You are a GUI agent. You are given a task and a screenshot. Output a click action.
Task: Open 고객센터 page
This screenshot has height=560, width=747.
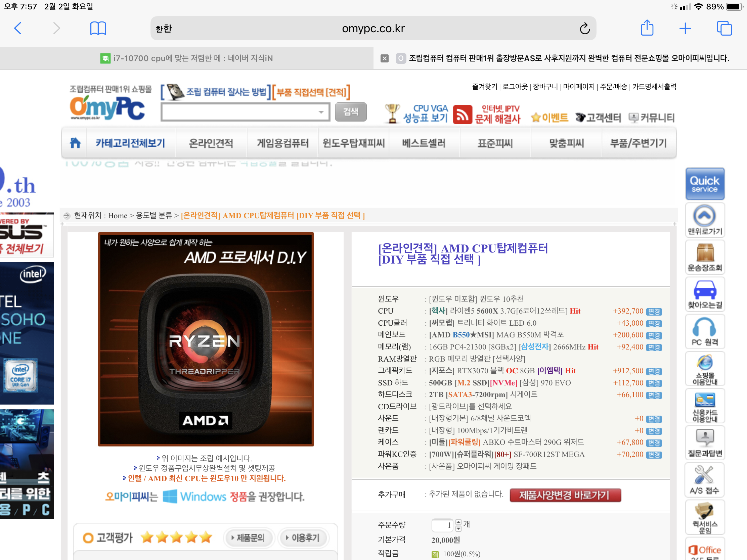click(x=598, y=118)
